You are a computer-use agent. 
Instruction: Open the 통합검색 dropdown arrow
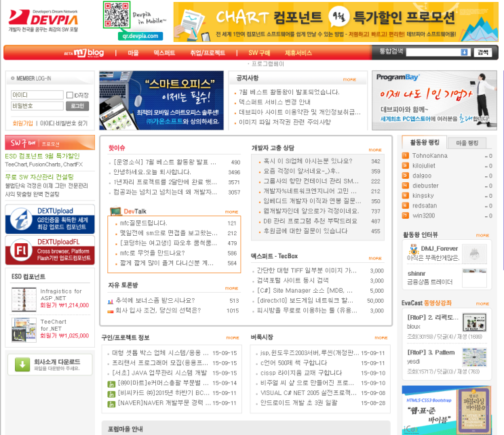464,52
